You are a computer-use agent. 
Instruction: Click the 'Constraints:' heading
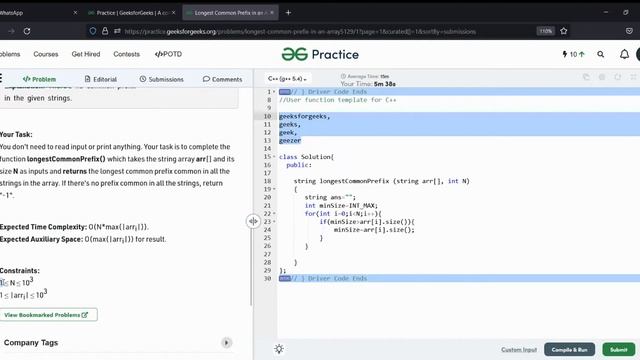[x=20, y=271]
